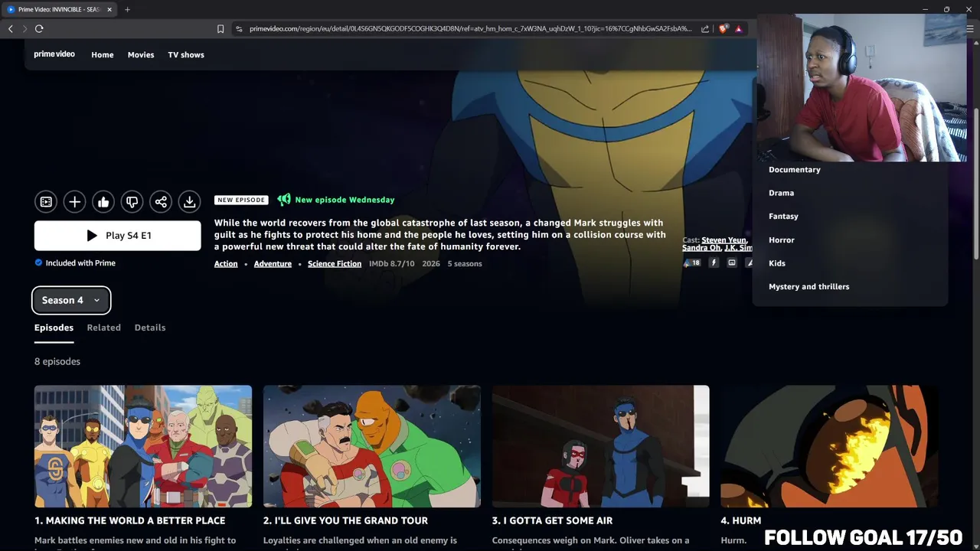Viewport: 980px width, 551px height.
Task: Open episode 3 Get Some Air thumbnail
Action: 601,446
